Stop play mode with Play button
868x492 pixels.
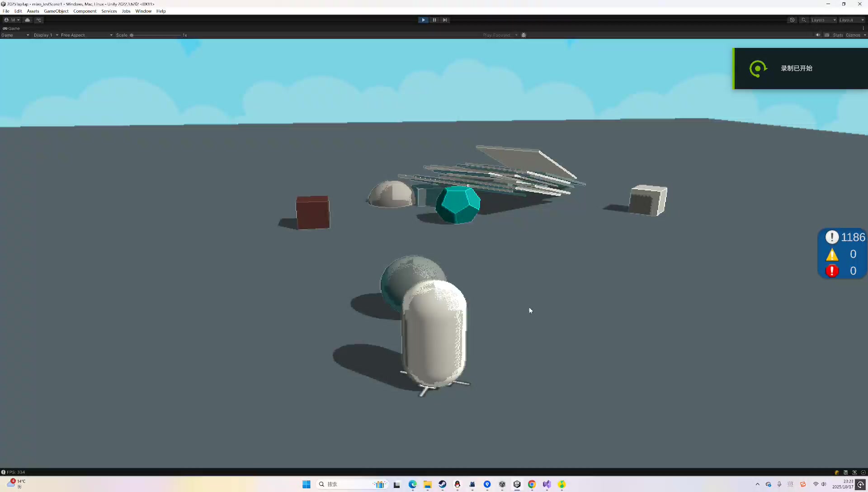423,20
